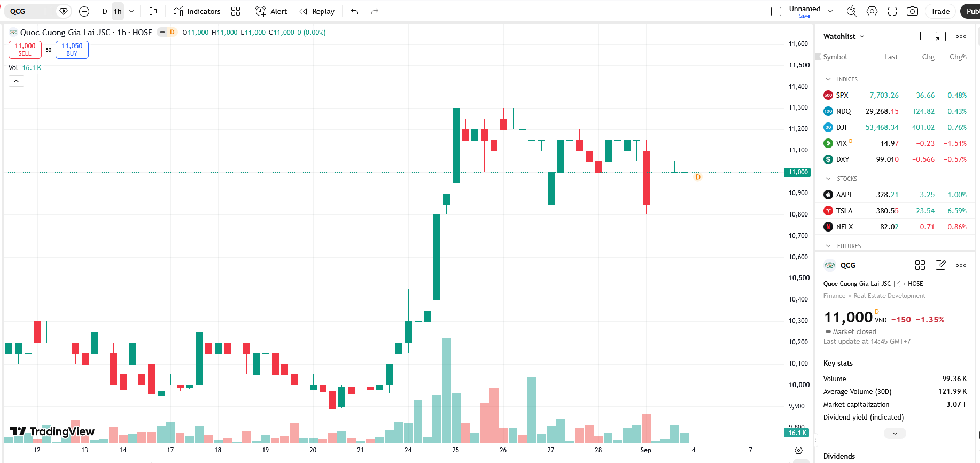Start bar Replay mode

pyautogui.click(x=316, y=11)
